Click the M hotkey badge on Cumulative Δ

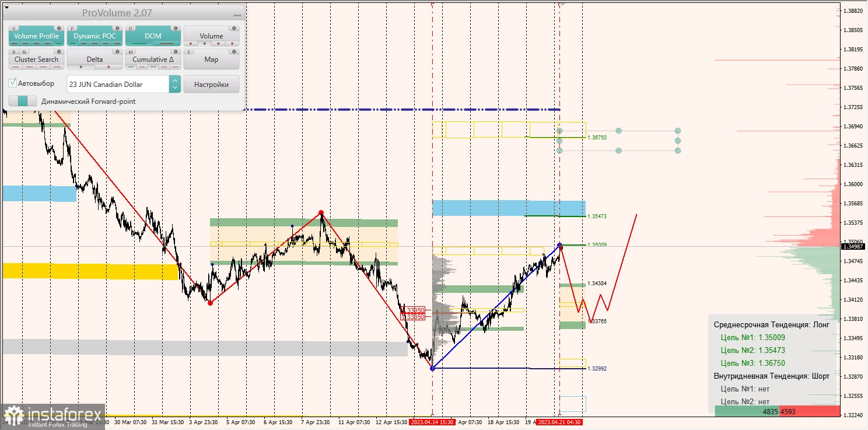(131, 52)
